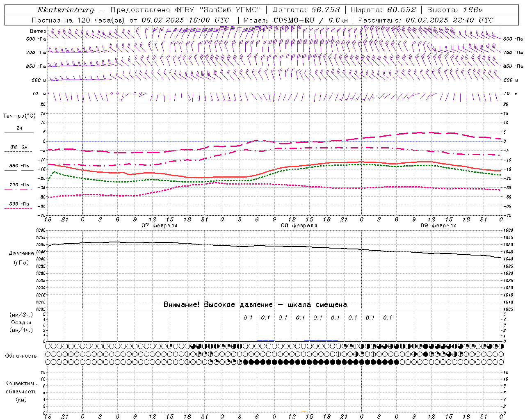This screenshot has height=420, width=525.
Task: Select the 'Высота: 166м' elevation text
Action: [x=455, y=10]
